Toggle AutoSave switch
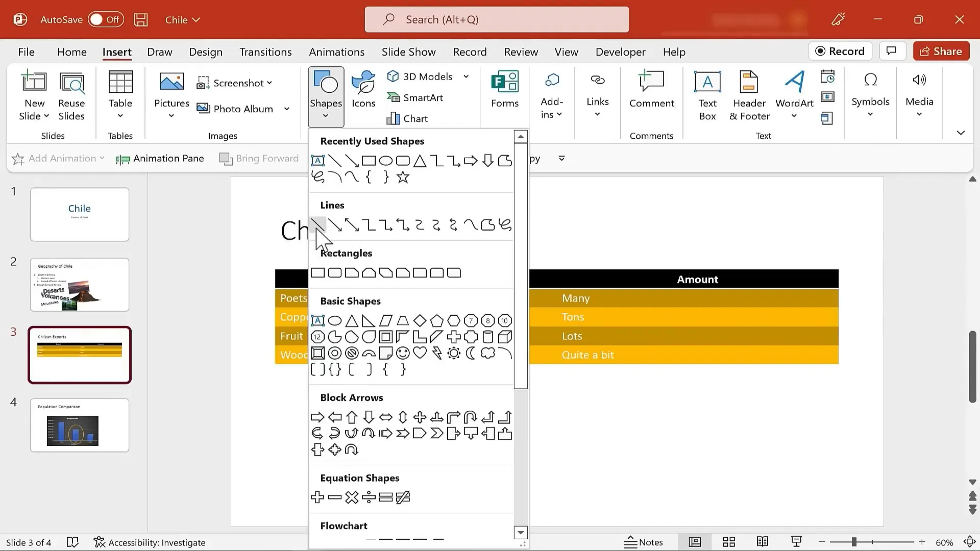Viewport: 980px width, 551px height. tap(106, 19)
